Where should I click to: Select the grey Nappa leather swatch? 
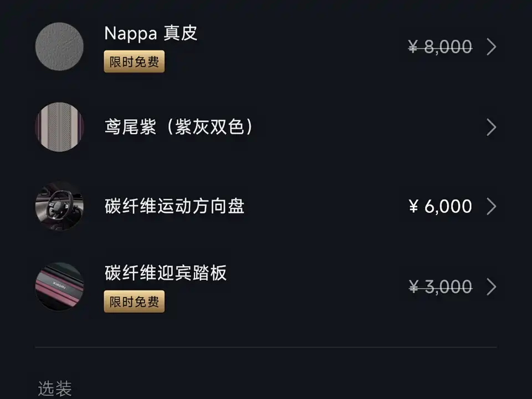pos(59,47)
